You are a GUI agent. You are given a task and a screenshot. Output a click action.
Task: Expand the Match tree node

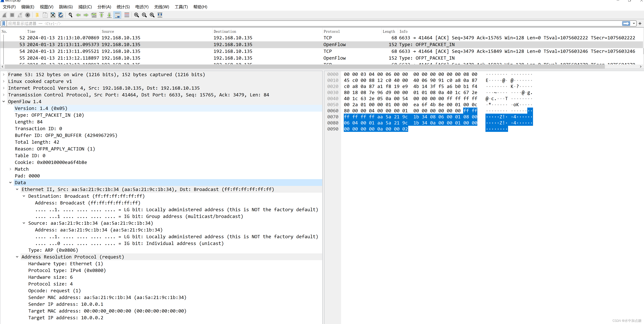tap(10, 169)
